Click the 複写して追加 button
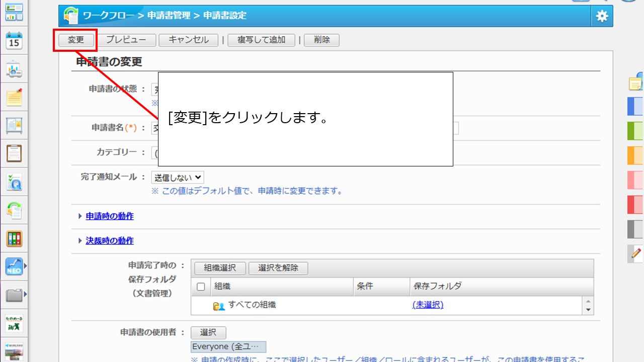This screenshot has width=644, height=362. click(261, 40)
